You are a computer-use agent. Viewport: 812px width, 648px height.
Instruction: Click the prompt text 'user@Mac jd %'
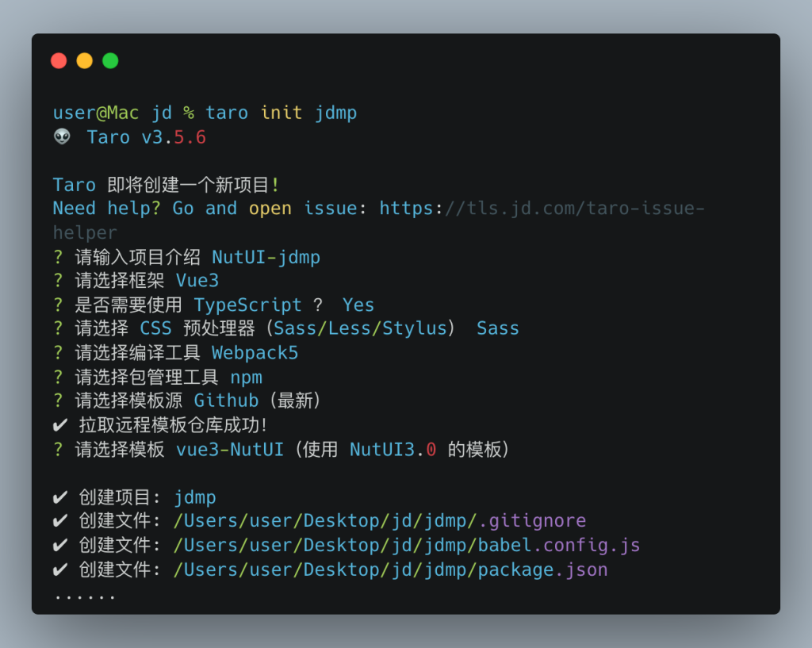coord(124,113)
